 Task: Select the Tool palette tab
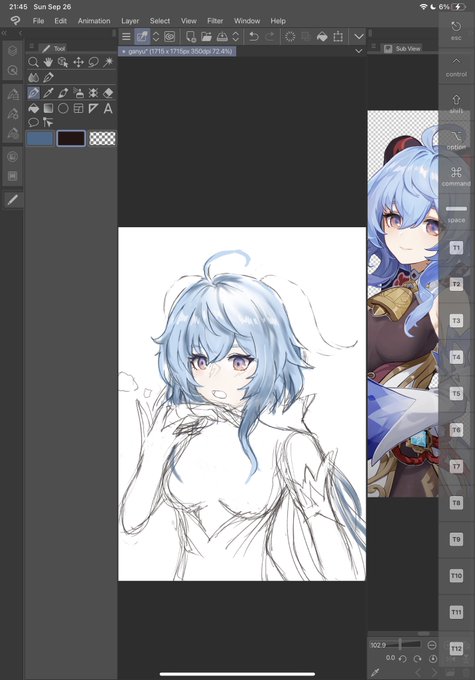(x=53, y=49)
